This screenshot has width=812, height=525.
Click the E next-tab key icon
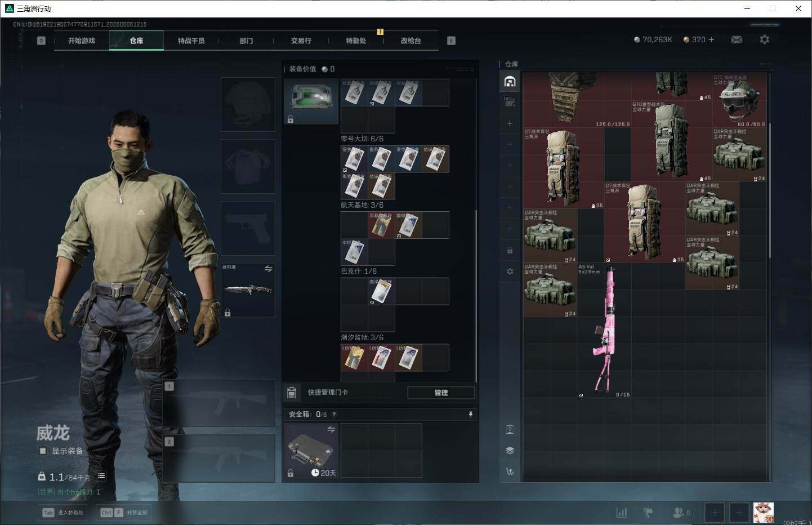coord(451,41)
